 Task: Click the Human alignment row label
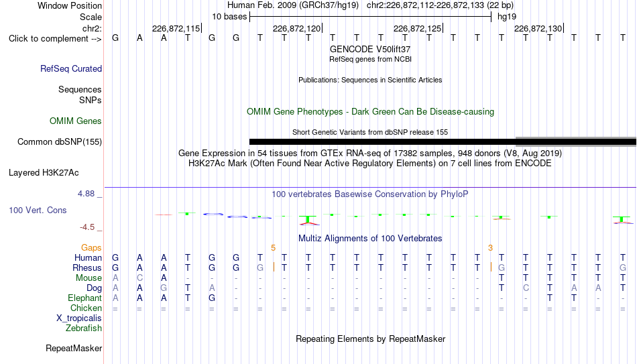pos(88,257)
